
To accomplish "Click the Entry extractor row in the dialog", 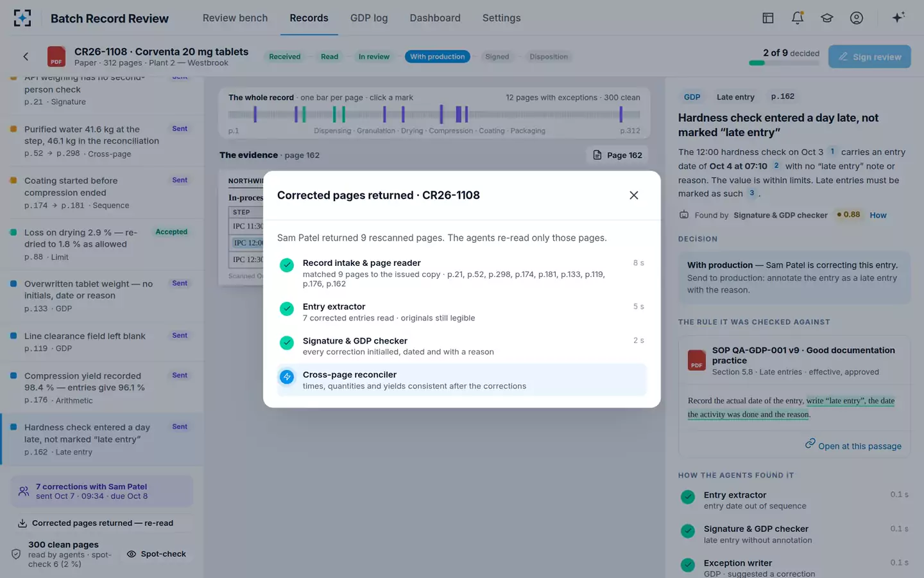I will click(x=461, y=312).
